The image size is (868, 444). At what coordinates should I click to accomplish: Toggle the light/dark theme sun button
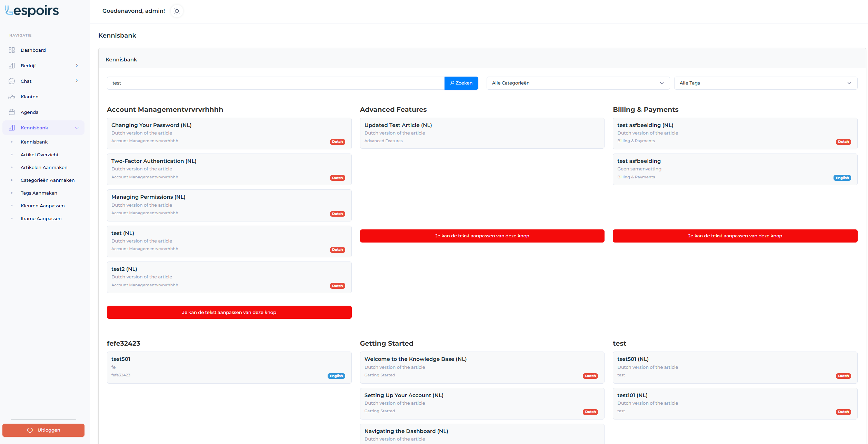click(177, 11)
